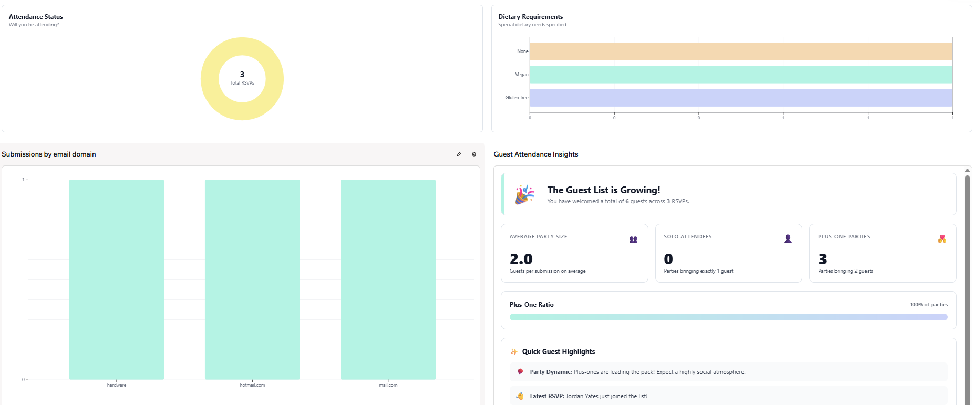Click the Plus-One Ratio progress bar
Viewport: 980px width, 405px height.
click(729, 317)
